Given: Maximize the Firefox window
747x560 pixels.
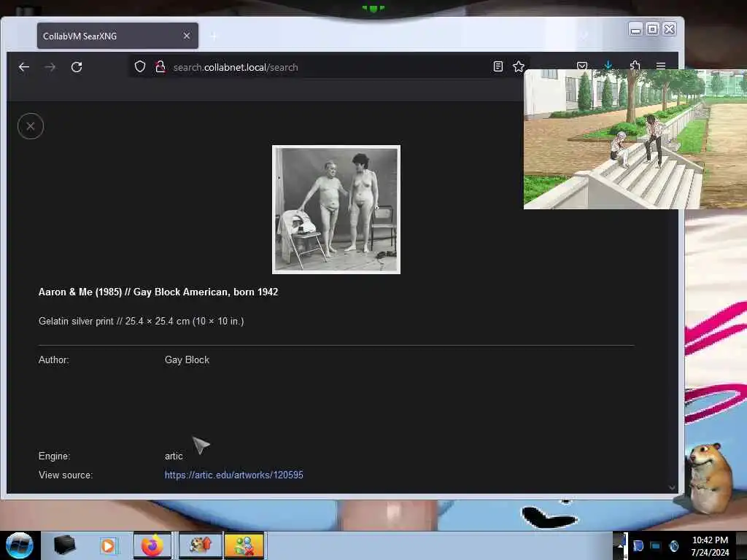Looking at the screenshot, I should tap(652, 29).
